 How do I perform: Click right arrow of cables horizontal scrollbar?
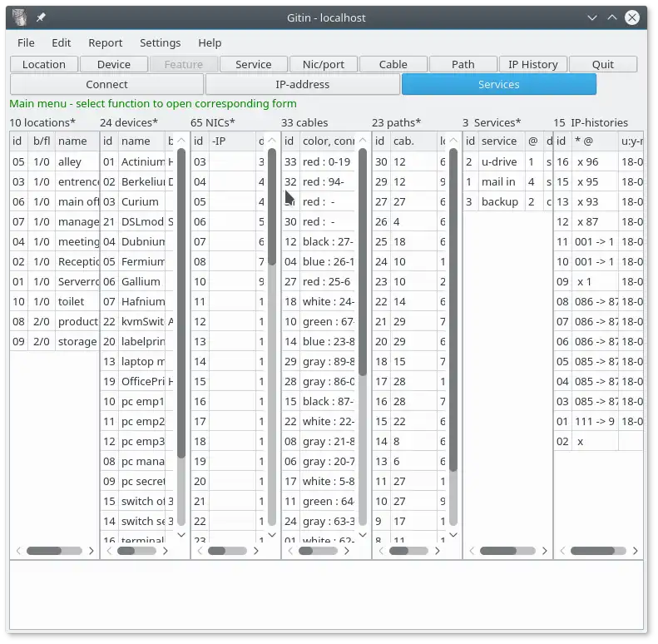[347, 551]
